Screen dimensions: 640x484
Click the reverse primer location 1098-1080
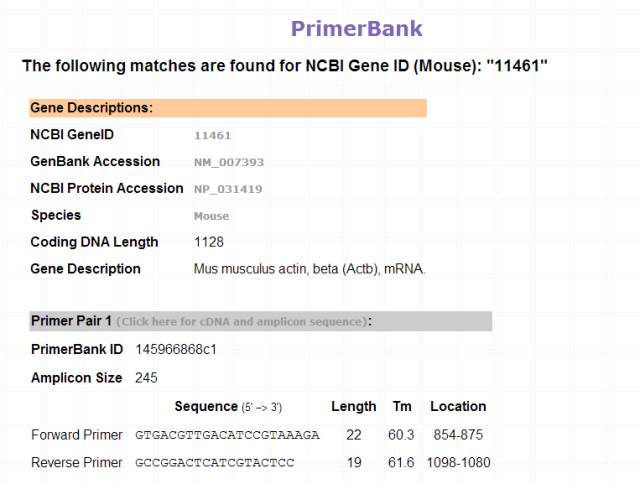click(x=458, y=463)
